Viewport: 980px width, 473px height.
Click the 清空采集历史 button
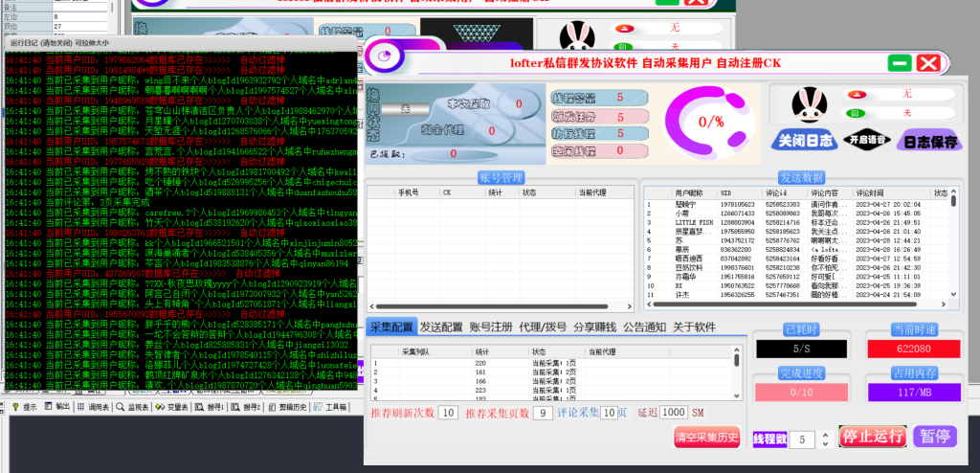tap(710, 438)
